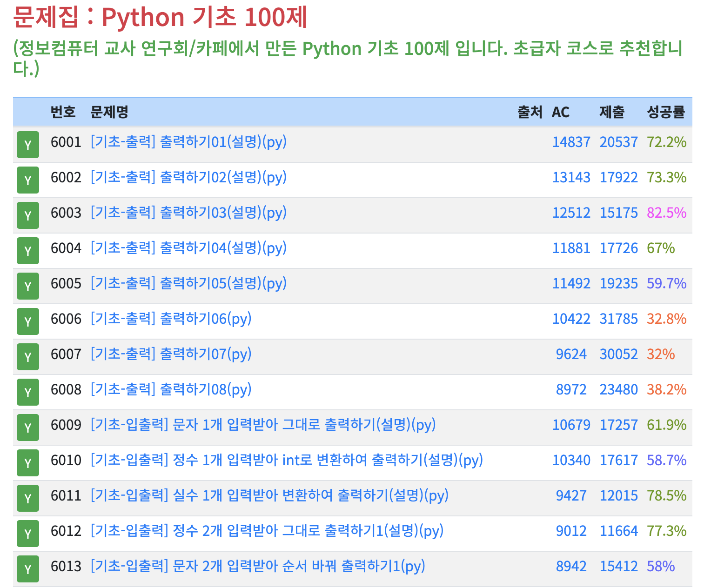Click the 32.8% success rate value
Image resolution: width=711 pixels, height=588 pixels.
pyautogui.click(x=666, y=319)
